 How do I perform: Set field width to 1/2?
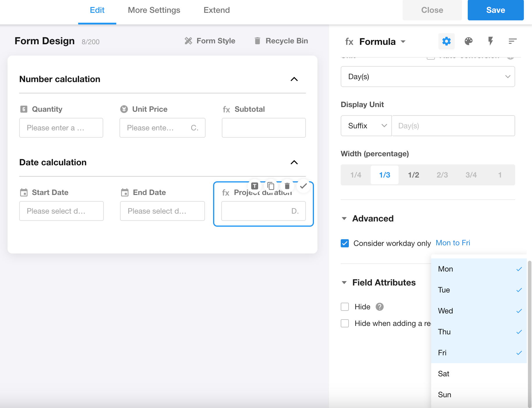413,175
